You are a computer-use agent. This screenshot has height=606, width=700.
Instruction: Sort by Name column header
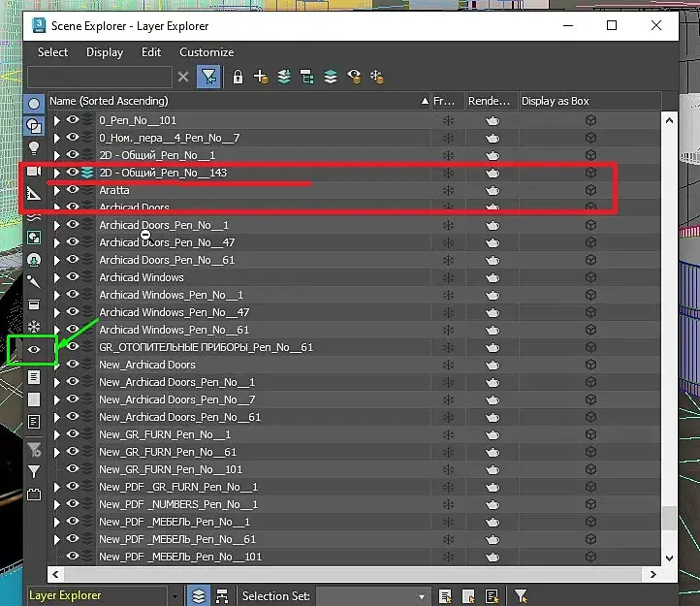[x=239, y=101]
